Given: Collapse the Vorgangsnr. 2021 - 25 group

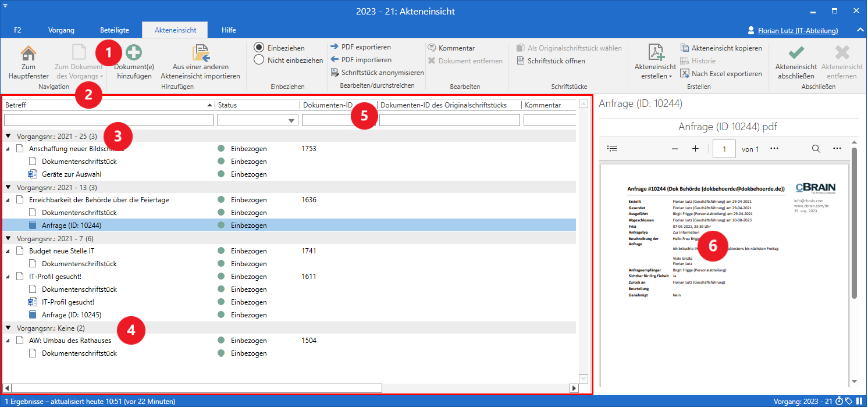Looking at the screenshot, I should click(8, 136).
